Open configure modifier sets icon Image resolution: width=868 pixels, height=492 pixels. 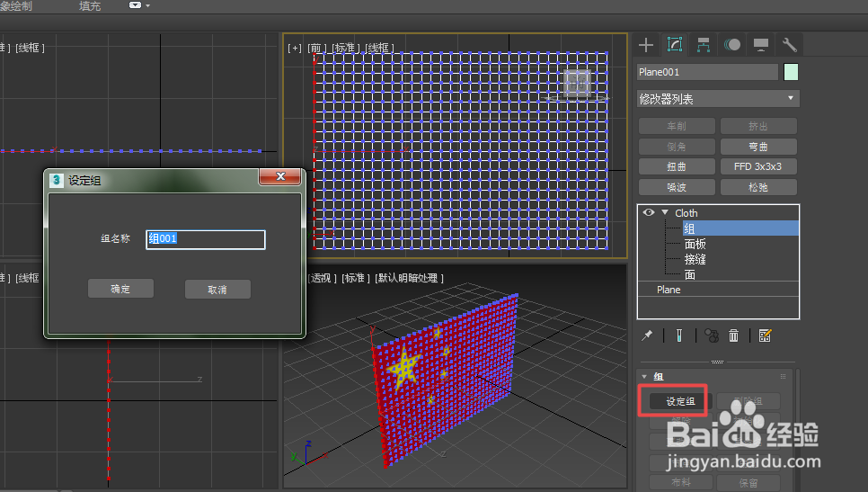click(765, 335)
